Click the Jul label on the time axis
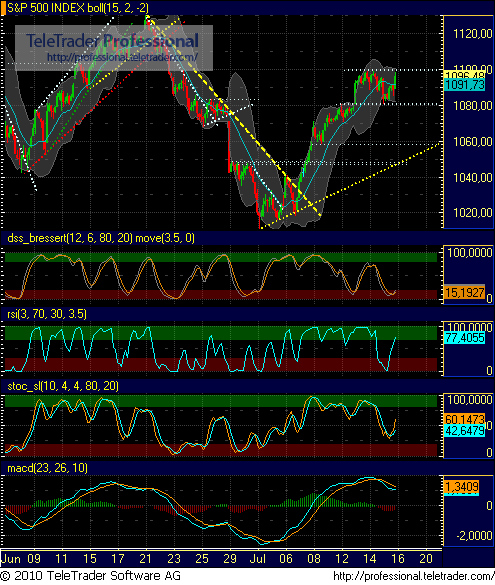Screen dimensions: 495x585 pyautogui.click(x=257, y=559)
